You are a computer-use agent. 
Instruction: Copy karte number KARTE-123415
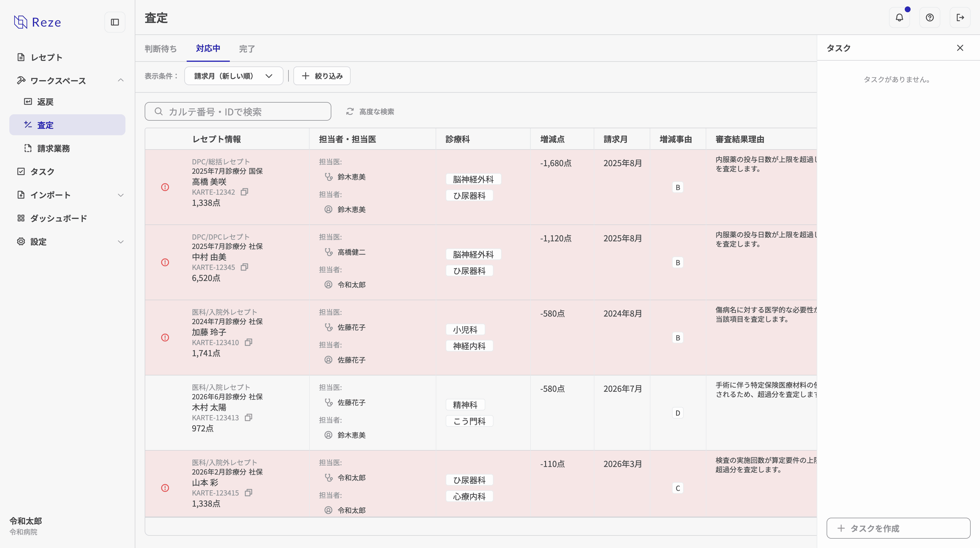click(x=249, y=493)
